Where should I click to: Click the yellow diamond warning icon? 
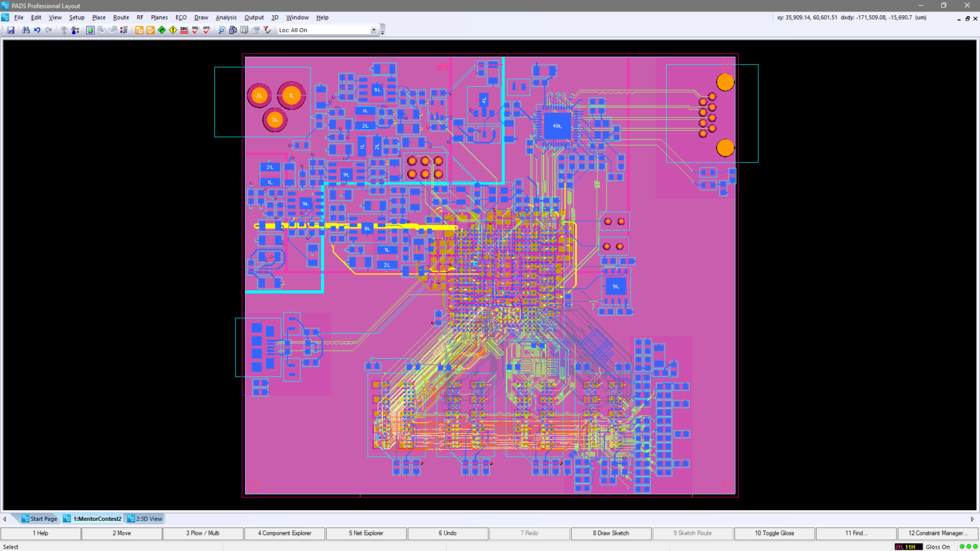coord(173,30)
